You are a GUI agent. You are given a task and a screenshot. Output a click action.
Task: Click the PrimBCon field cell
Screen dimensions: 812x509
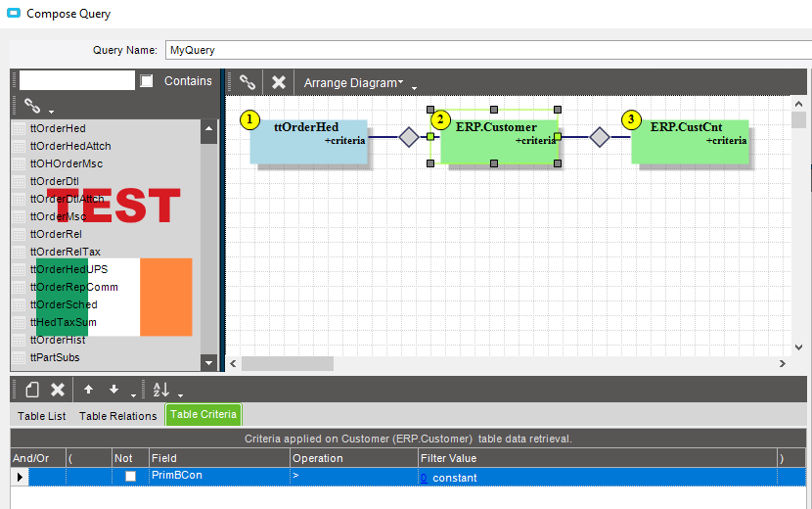[x=219, y=477]
